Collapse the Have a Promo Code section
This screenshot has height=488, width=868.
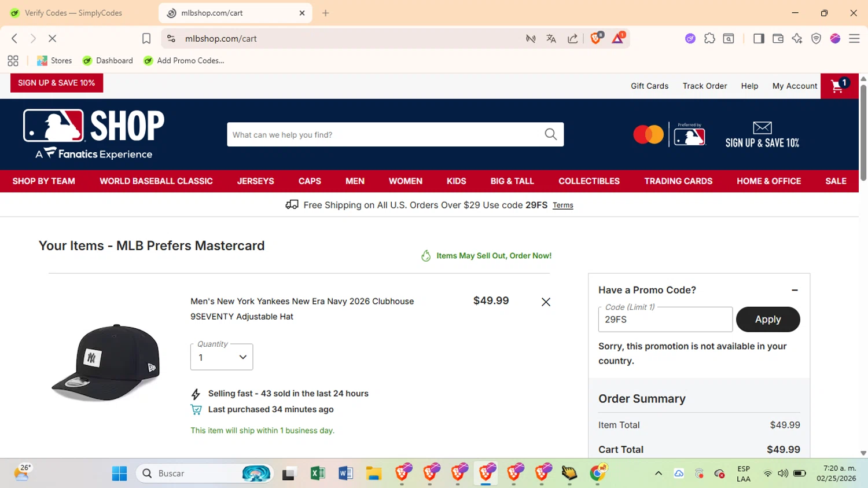(x=795, y=290)
